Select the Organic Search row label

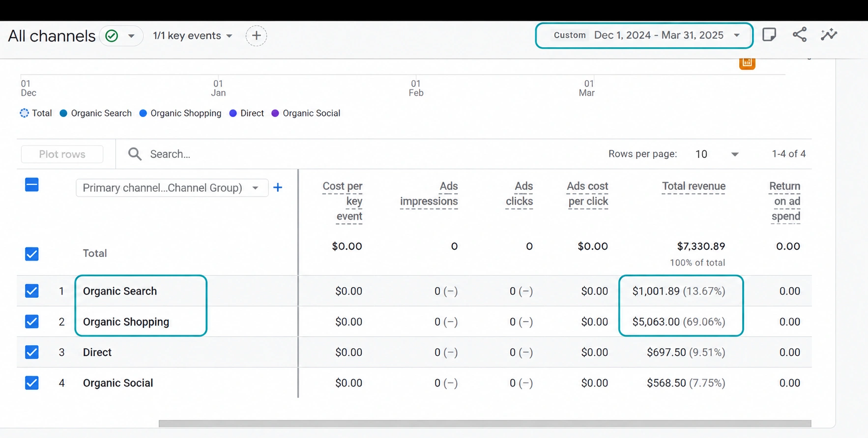tap(120, 291)
